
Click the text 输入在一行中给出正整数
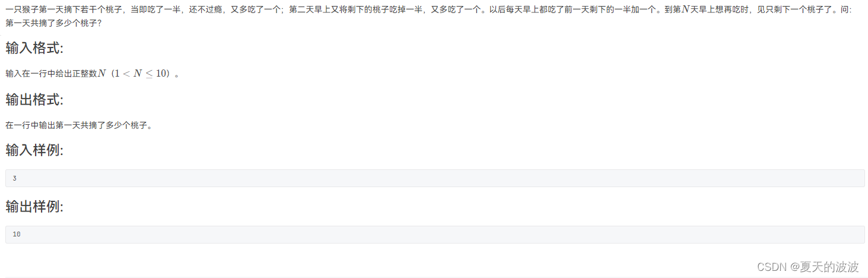(51, 74)
